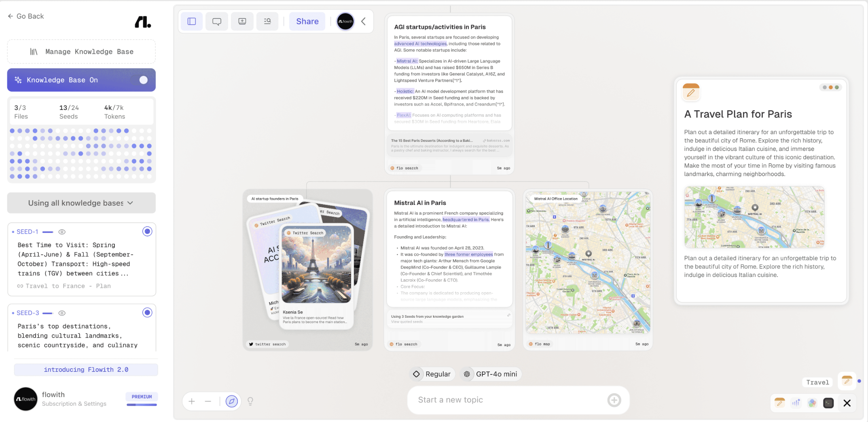Open Manage Knowledge Base

point(81,52)
